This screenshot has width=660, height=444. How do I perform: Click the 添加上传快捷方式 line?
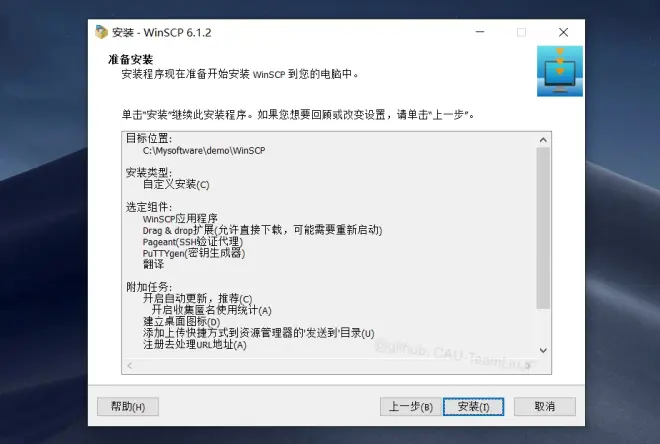point(258,333)
